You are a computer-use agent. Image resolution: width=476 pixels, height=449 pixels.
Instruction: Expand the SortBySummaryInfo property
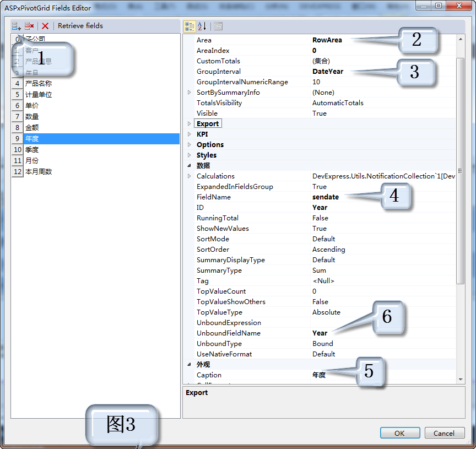(x=189, y=93)
